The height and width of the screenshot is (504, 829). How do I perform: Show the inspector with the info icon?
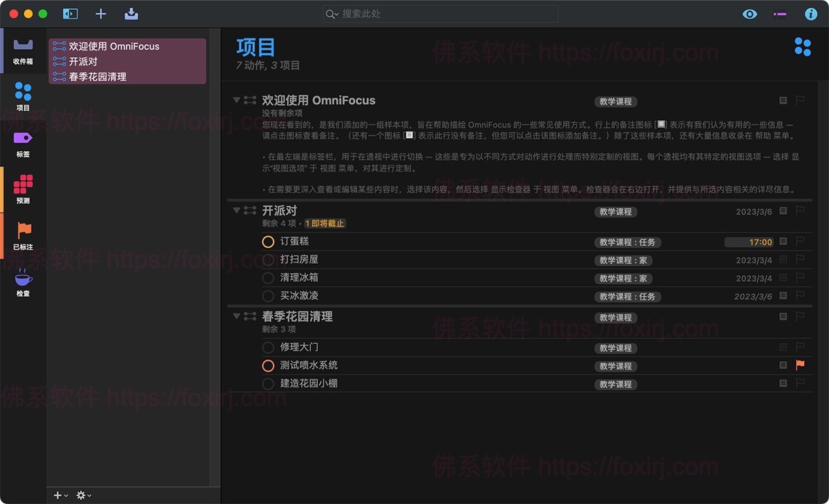coord(811,14)
